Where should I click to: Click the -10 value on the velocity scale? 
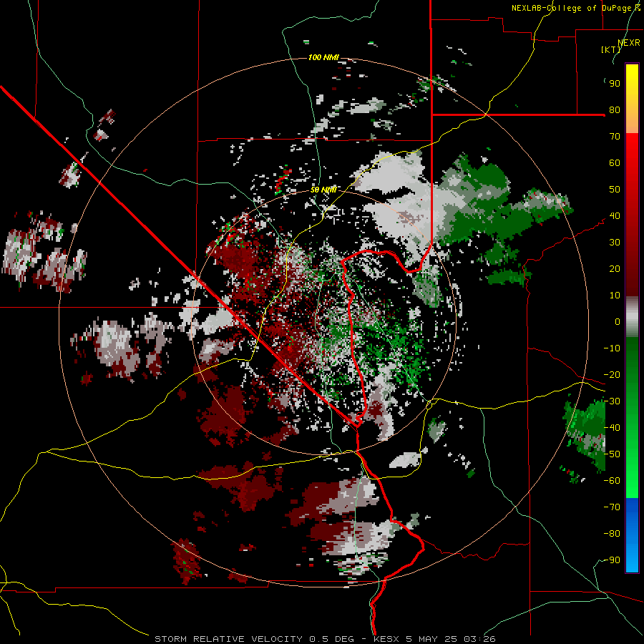[612, 348]
